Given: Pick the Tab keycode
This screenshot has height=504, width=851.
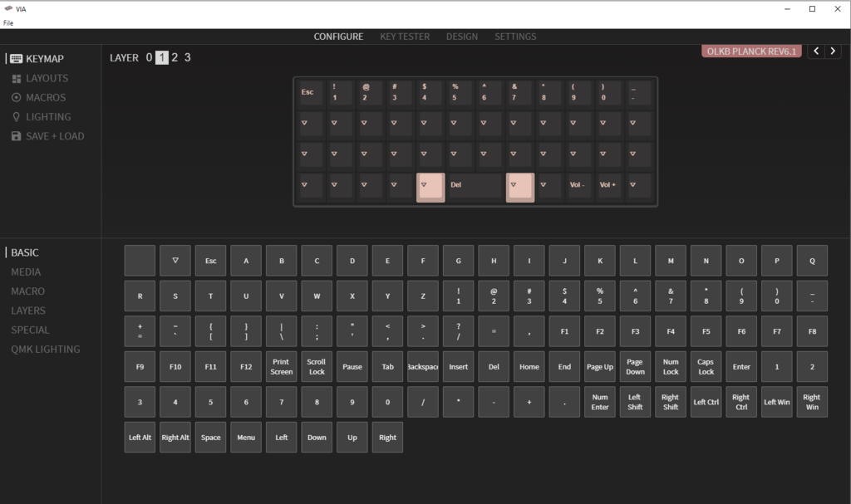Looking at the screenshot, I should [387, 367].
